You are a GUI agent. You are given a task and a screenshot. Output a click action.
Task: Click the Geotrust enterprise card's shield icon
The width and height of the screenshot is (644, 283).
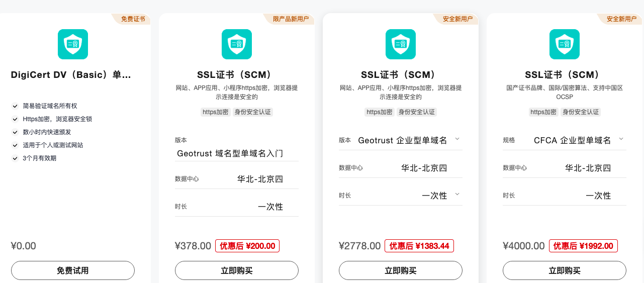click(401, 44)
